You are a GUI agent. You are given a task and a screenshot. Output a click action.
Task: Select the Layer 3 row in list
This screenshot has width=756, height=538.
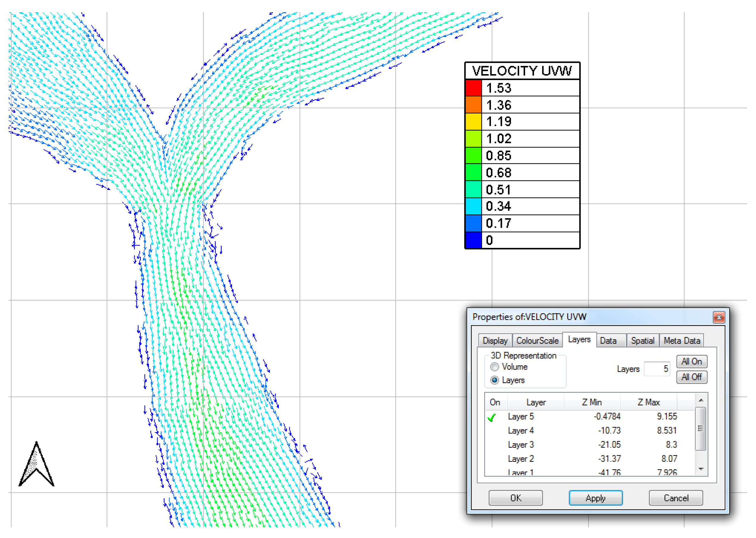click(x=521, y=445)
